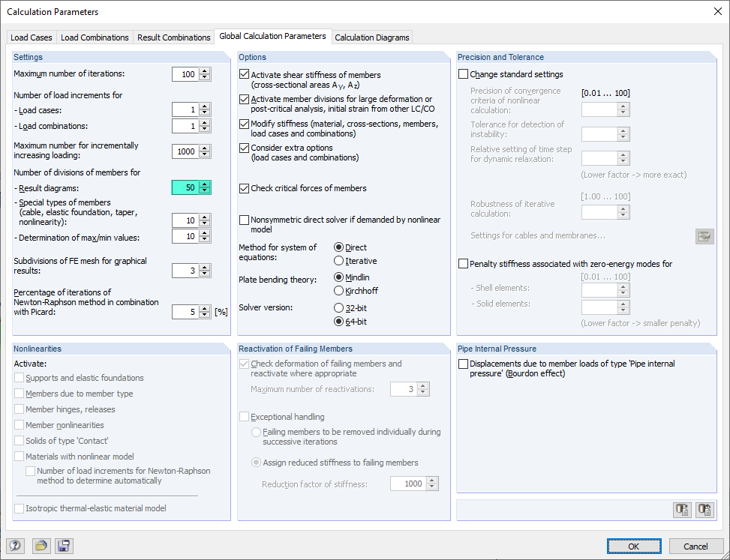Click the help icon at bottom left
730x560 pixels.
[x=14, y=546]
